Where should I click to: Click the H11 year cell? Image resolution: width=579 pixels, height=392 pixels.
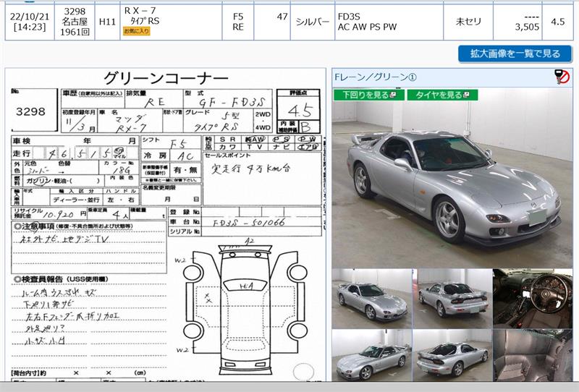107,22
